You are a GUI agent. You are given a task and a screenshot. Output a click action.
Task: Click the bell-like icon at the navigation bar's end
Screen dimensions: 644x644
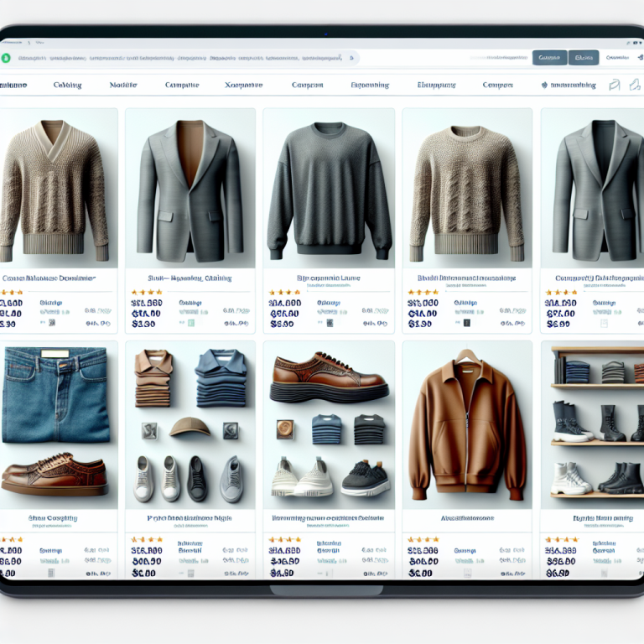pos(635,85)
